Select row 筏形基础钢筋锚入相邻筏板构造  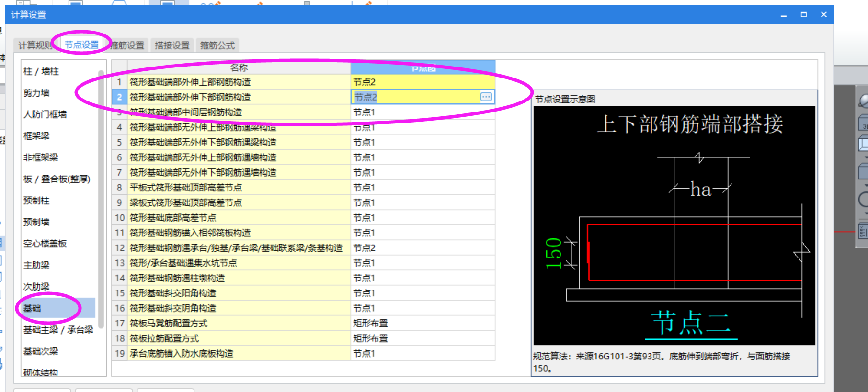239,233
